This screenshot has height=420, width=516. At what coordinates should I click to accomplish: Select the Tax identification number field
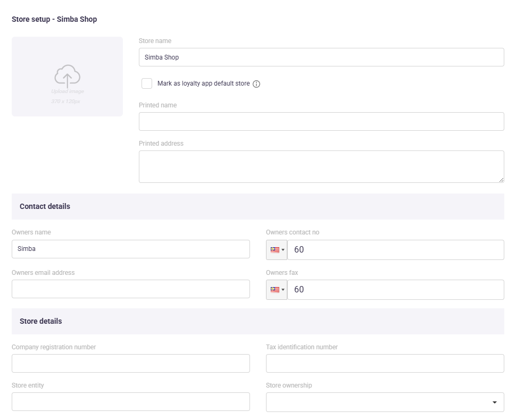coord(385,363)
